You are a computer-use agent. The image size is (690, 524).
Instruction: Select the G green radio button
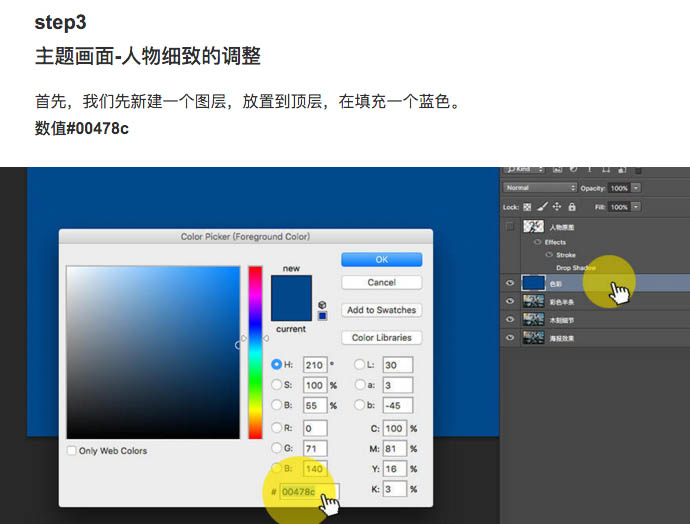coord(276,448)
